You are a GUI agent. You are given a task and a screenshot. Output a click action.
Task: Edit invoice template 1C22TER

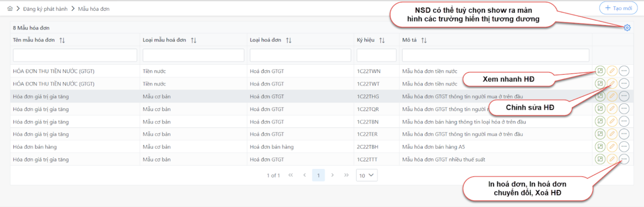612,134
